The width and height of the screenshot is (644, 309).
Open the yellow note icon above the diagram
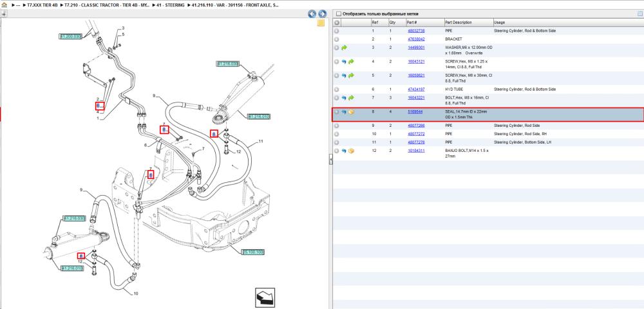tap(321, 23)
